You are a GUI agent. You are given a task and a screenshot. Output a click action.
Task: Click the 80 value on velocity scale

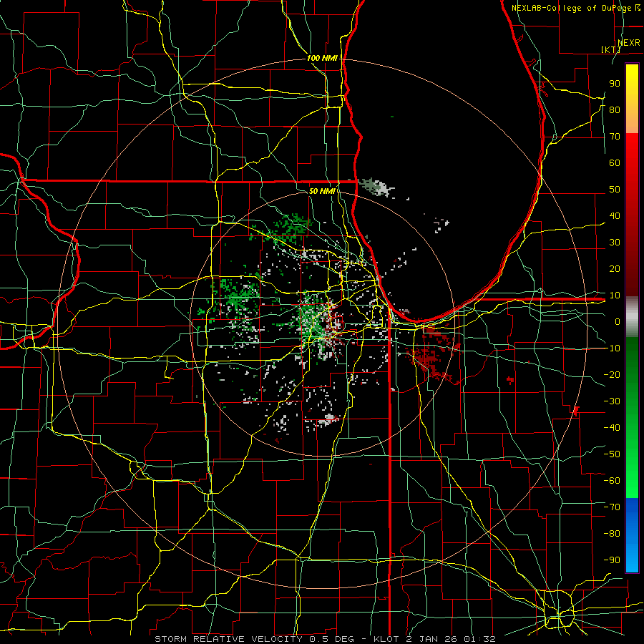615,109
